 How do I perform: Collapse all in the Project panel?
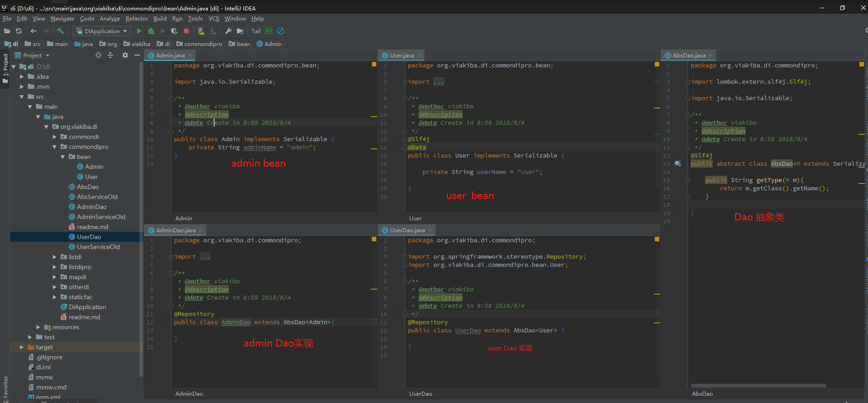(110, 55)
